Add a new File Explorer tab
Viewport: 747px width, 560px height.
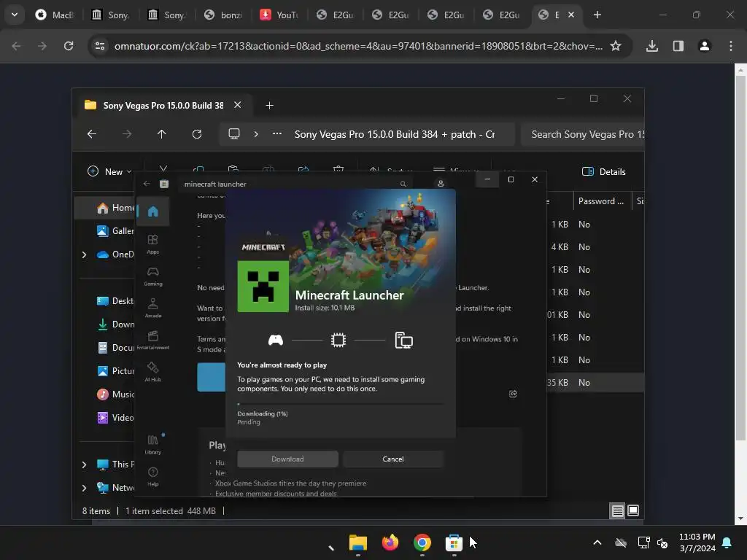tap(270, 105)
